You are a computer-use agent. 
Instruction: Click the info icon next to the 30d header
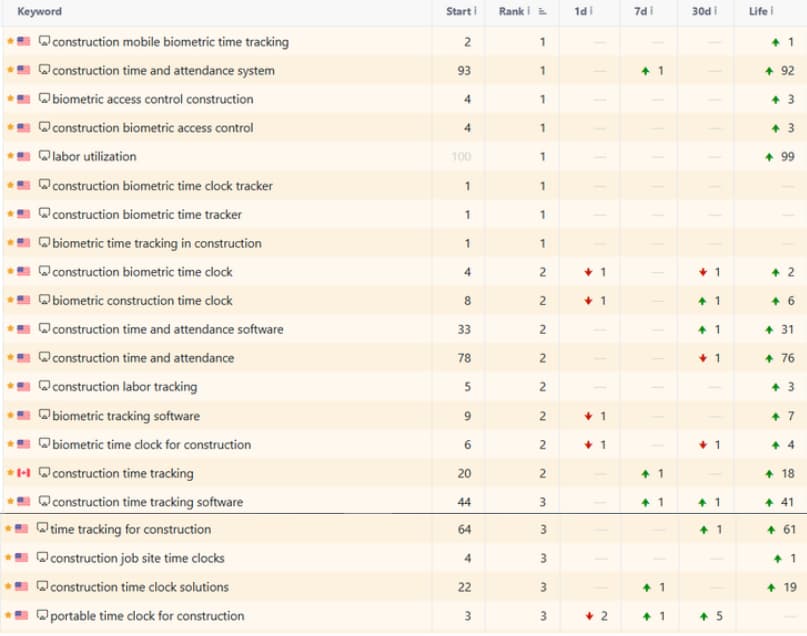(716, 12)
